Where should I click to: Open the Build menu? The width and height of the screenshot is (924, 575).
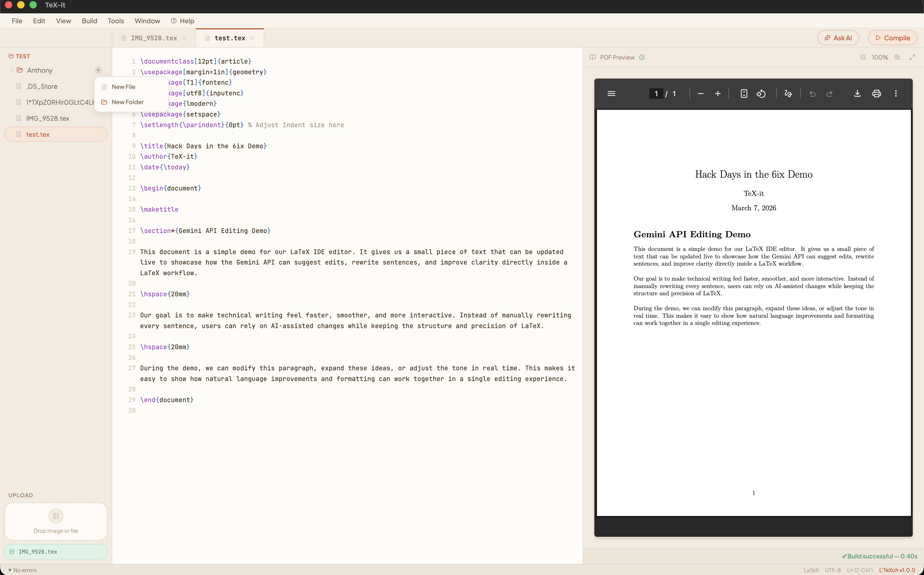click(x=89, y=21)
